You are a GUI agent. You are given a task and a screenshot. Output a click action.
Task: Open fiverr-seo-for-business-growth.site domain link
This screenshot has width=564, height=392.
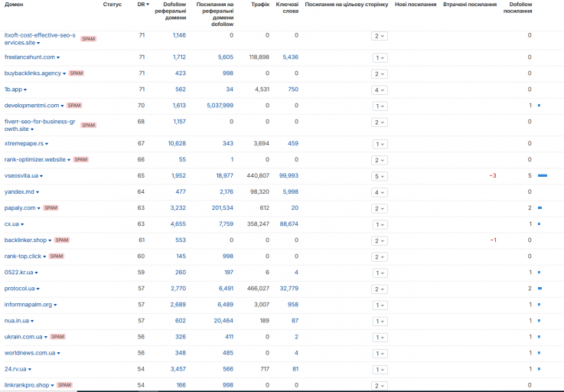(x=40, y=126)
